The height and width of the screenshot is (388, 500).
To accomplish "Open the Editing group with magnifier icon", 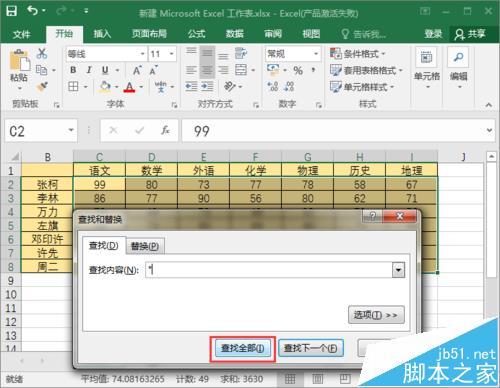I will [x=459, y=69].
